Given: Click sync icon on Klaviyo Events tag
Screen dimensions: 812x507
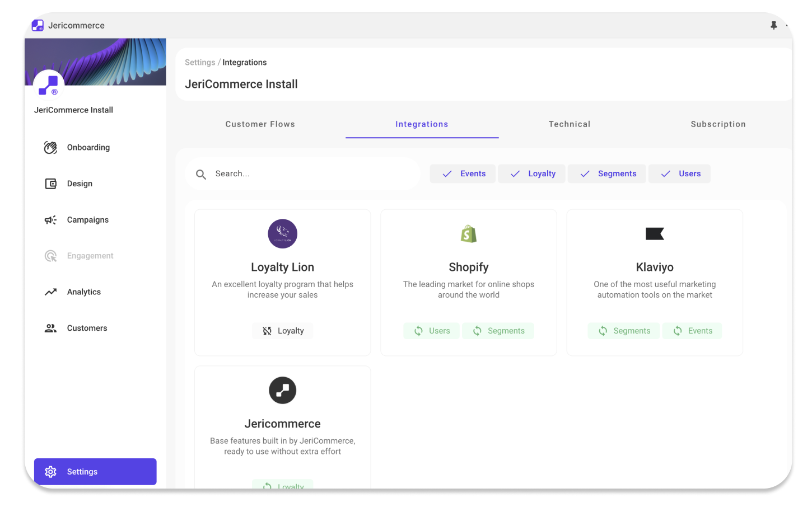Looking at the screenshot, I should (x=678, y=331).
